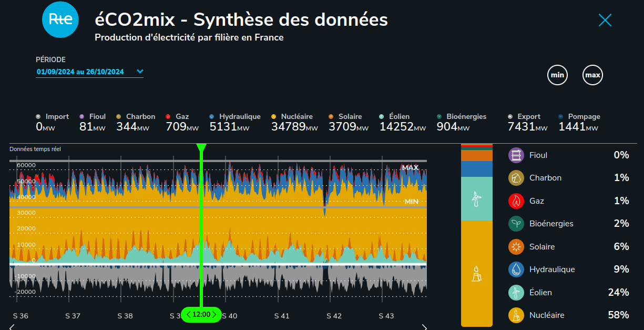Toggle the Charbon series legend dot
Viewport: 644px width, 330px height.
[118, 116]
